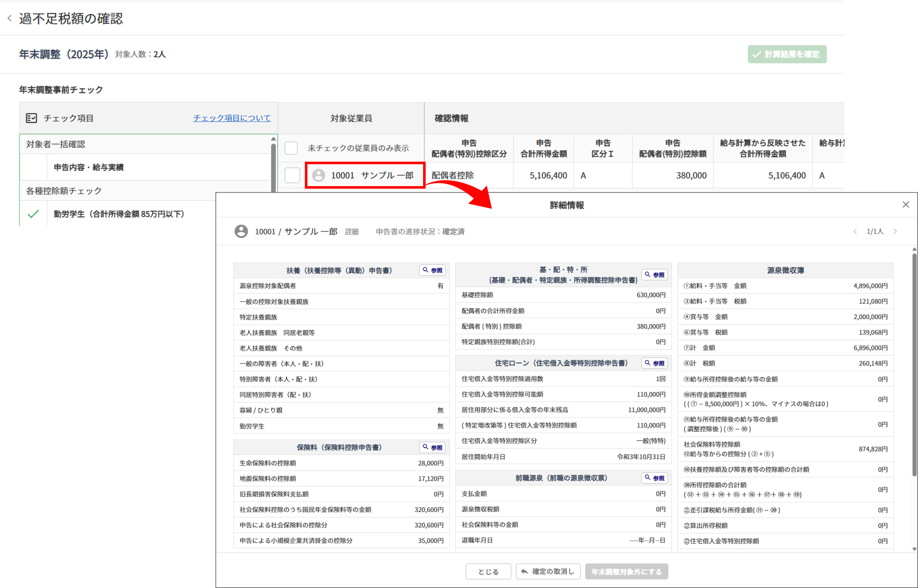The image size is (918, 588).
Task: Click user avatar icon in 詳細情報 header
Action: coord(241,231)
